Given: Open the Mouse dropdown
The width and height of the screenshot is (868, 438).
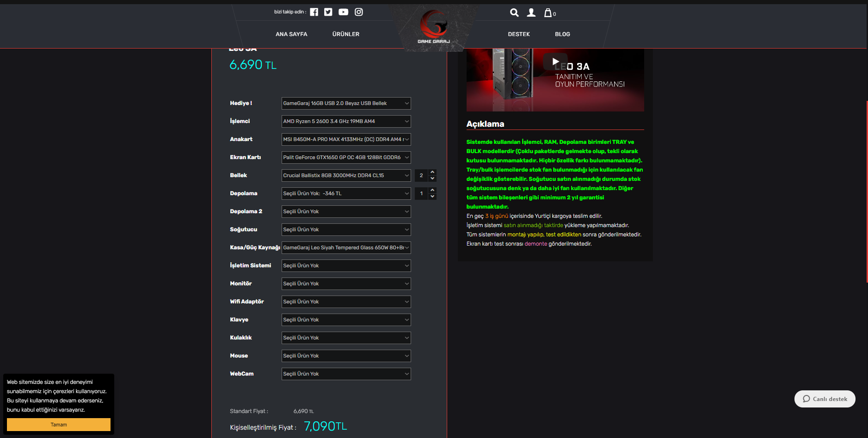Looking at the screenshot, I should [x=346, y=356].
